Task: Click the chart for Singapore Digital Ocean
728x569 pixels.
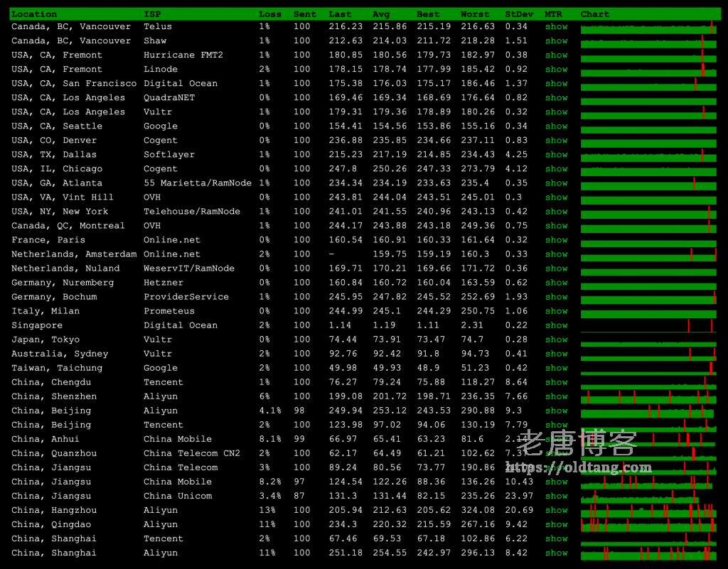Action: click(648, 325)
